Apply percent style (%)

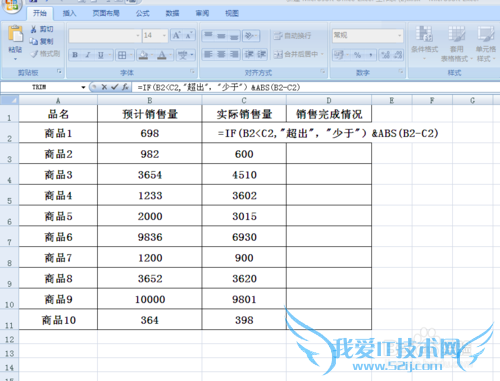tap(357, 55)
